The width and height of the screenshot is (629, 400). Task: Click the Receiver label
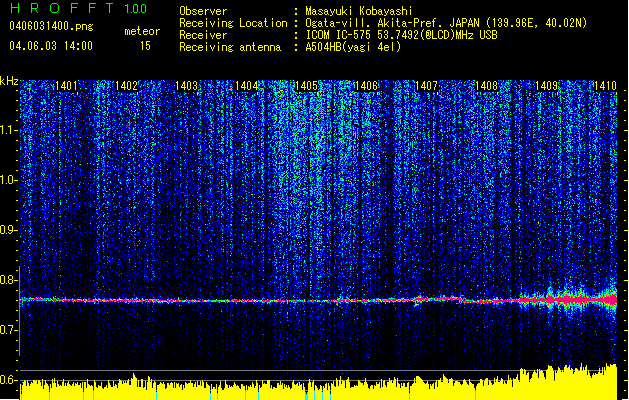[x=203, y=35]
